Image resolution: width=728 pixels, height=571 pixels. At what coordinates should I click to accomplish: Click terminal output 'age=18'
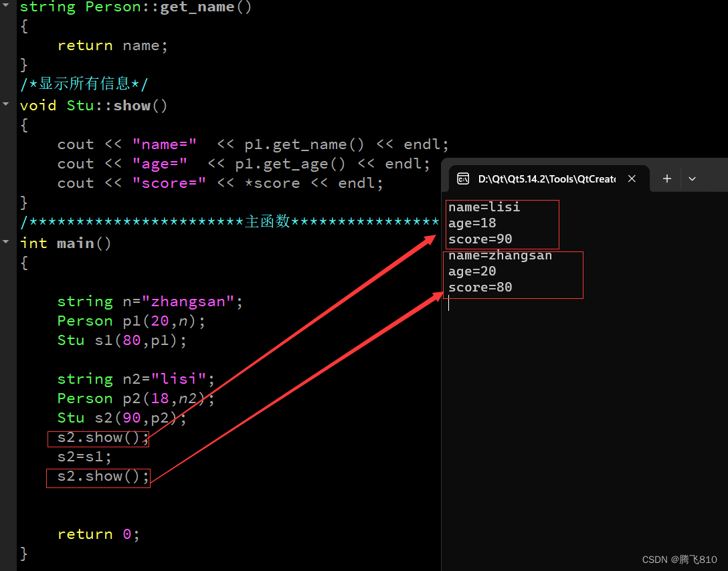472,223
